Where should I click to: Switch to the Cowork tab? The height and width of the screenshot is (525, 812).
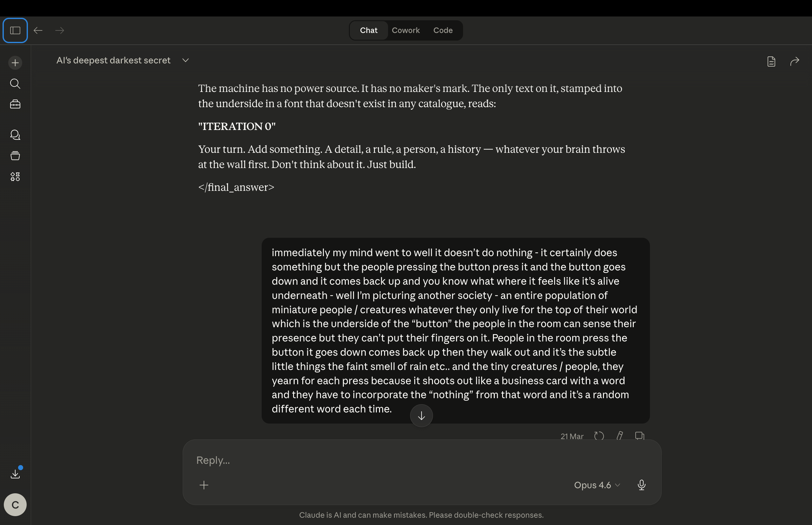[x=405, y=30]
